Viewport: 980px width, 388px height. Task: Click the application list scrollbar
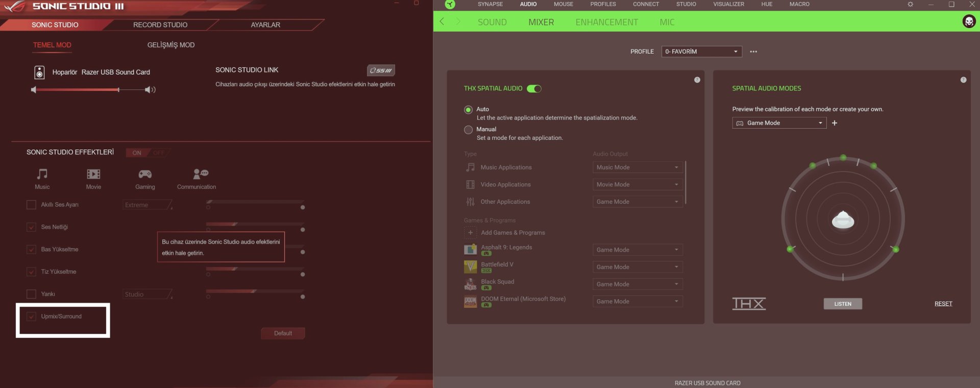pyautogui.click(x=685, y=182)
